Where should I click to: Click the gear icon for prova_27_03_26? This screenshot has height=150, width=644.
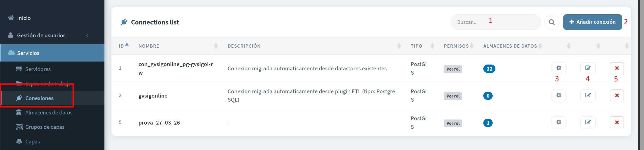click(x=559, y=122)
